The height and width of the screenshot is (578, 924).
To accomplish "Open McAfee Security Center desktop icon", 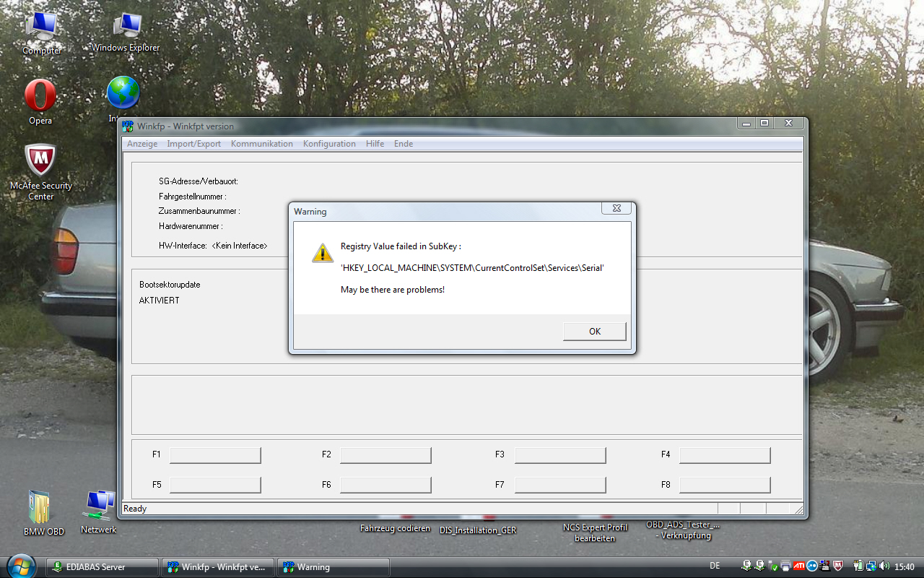I will [40, 163].
